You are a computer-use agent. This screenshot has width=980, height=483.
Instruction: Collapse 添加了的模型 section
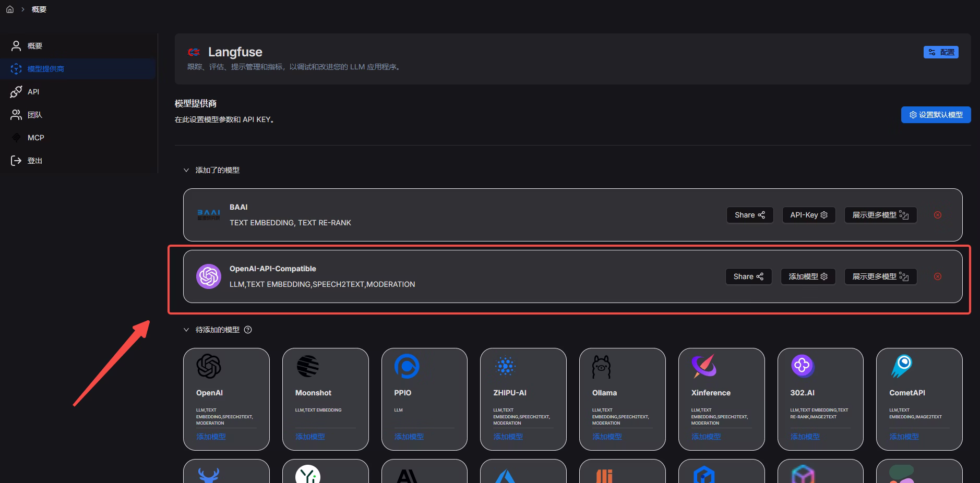coord(186,170)
